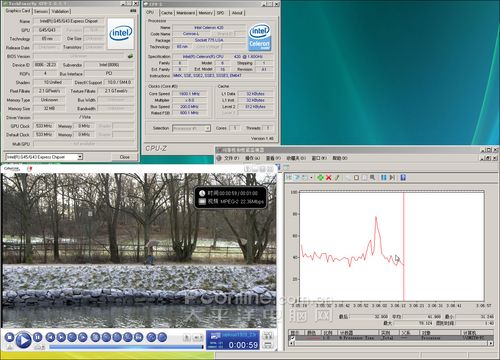500x360 pixels.
Task: Click the large Play button in media player
Action: coord(23,340)
